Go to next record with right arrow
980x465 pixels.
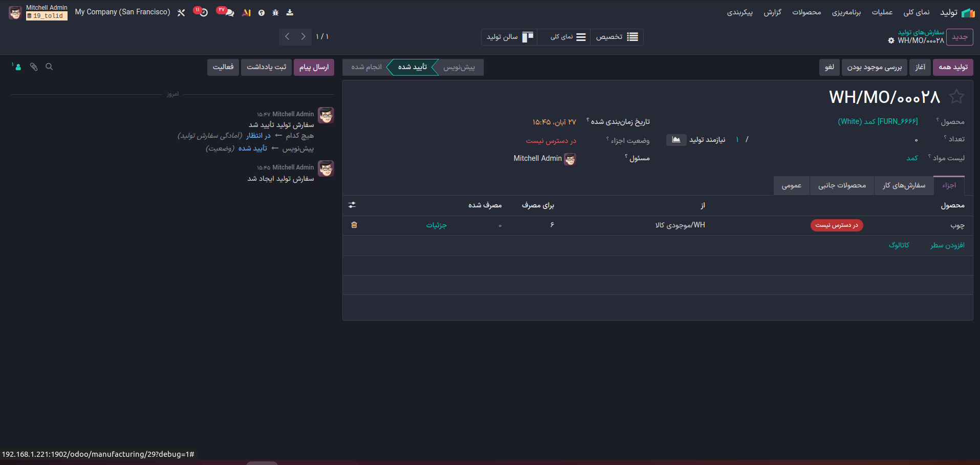pos(303,36)
